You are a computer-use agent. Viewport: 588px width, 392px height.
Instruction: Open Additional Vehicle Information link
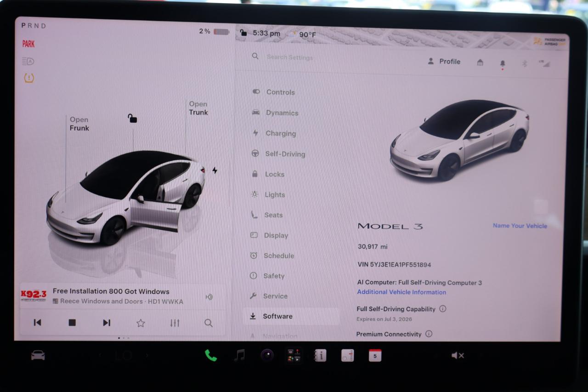coord(401,292)
